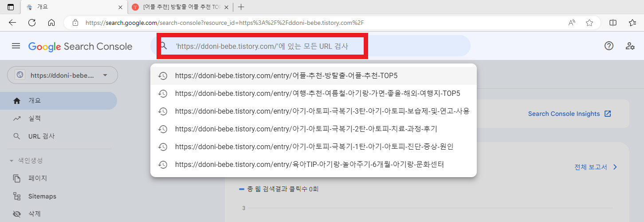This screenshot has height=222, width=644.
Task: Open the Search Console hamburger menu
Action: (x=16, y=46)
